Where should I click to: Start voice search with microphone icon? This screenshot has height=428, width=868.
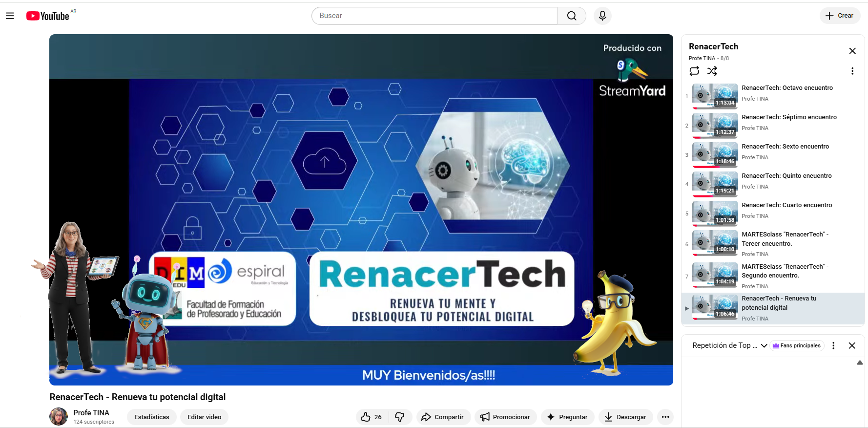(602, 16)
